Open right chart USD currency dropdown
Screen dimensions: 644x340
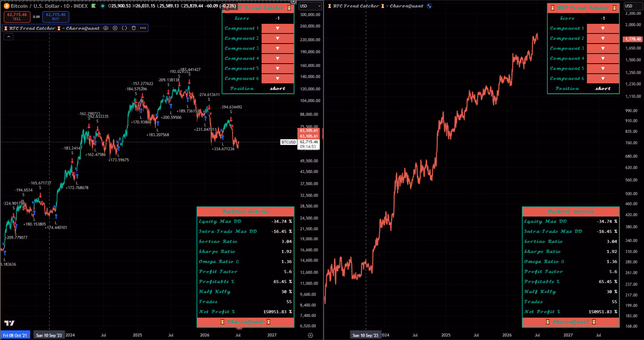pyautogui.click(x=633, y=6)
